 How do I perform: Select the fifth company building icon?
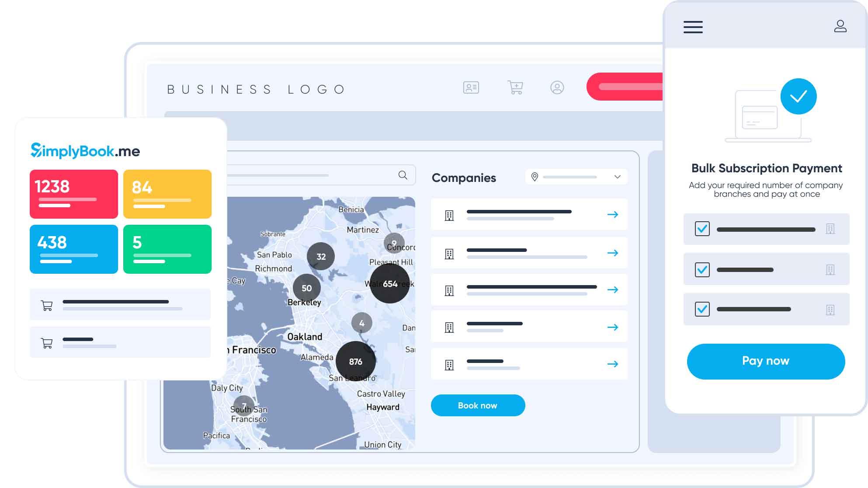[449, 365]
